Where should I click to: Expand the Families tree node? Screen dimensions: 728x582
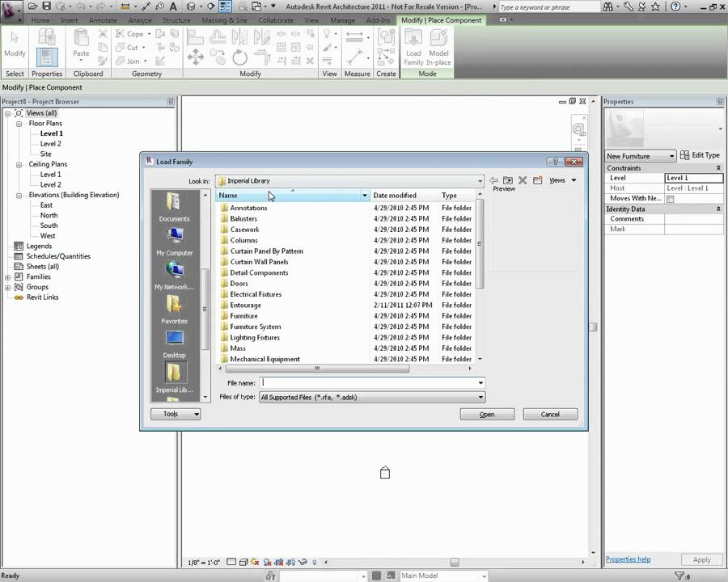pyautogui.click(x=8, y=277)
